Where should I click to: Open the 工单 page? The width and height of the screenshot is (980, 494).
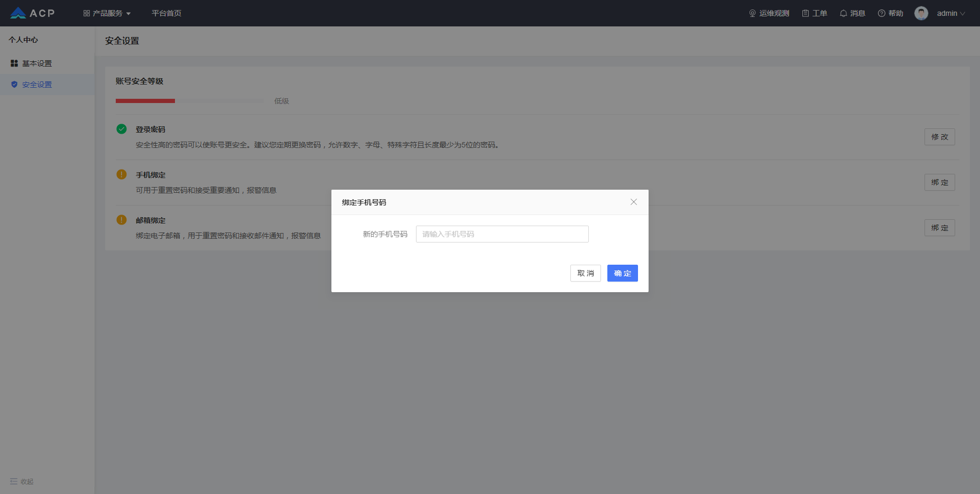tap(815, 13)
